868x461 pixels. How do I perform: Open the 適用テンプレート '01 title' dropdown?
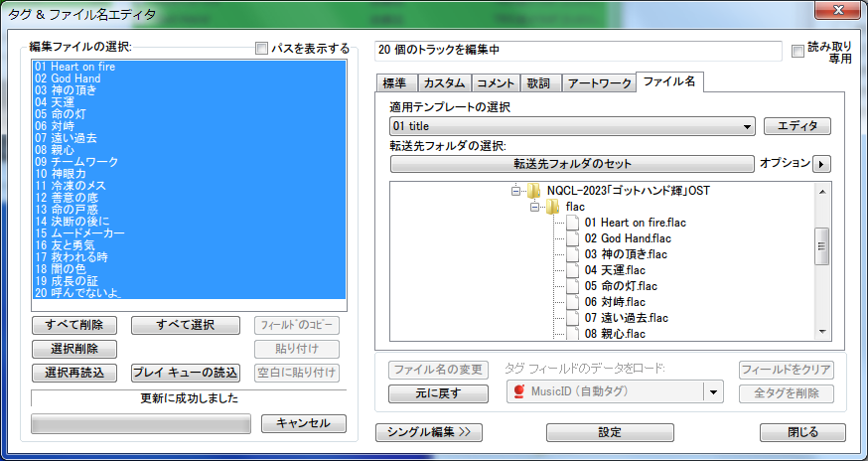[x=572, y=126]
